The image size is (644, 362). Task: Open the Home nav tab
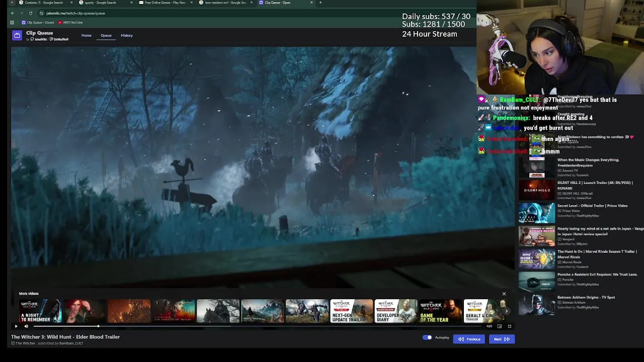click(87, 35)
